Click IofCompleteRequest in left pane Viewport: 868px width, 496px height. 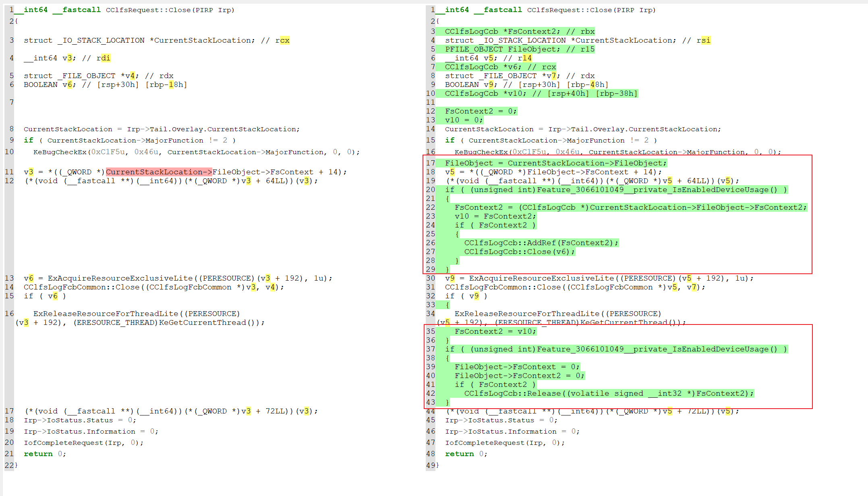(64, 442)
